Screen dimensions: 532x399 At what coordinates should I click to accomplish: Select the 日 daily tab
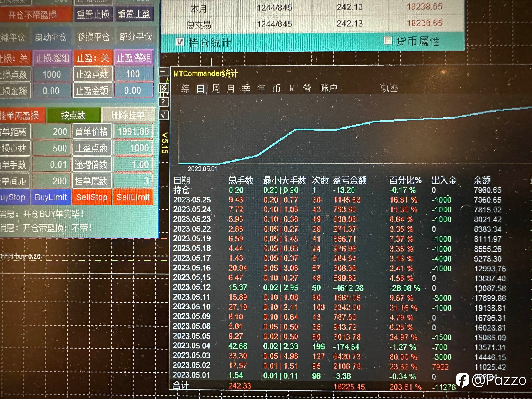pos(200,89)
